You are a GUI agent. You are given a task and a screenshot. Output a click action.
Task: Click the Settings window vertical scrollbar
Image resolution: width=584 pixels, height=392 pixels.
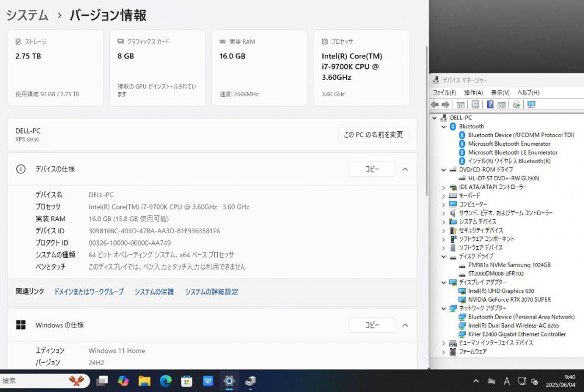[x=427, y=121]
